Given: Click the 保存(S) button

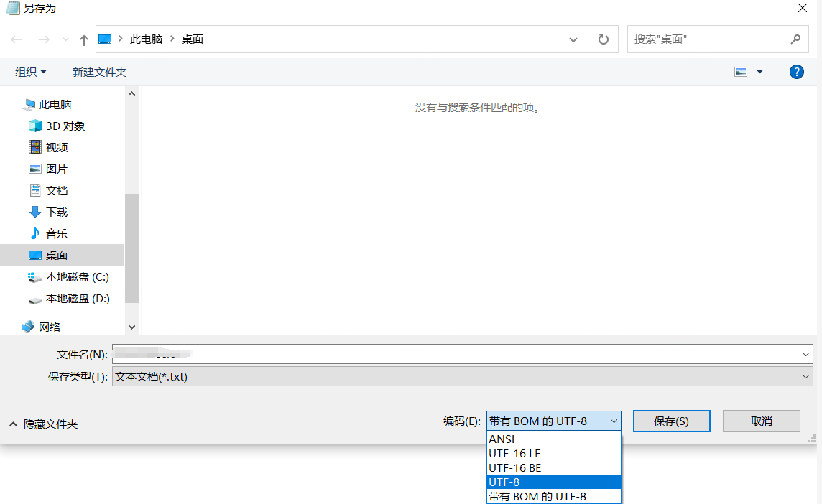Looking at the screenshot, I should [x=672, y=421].
